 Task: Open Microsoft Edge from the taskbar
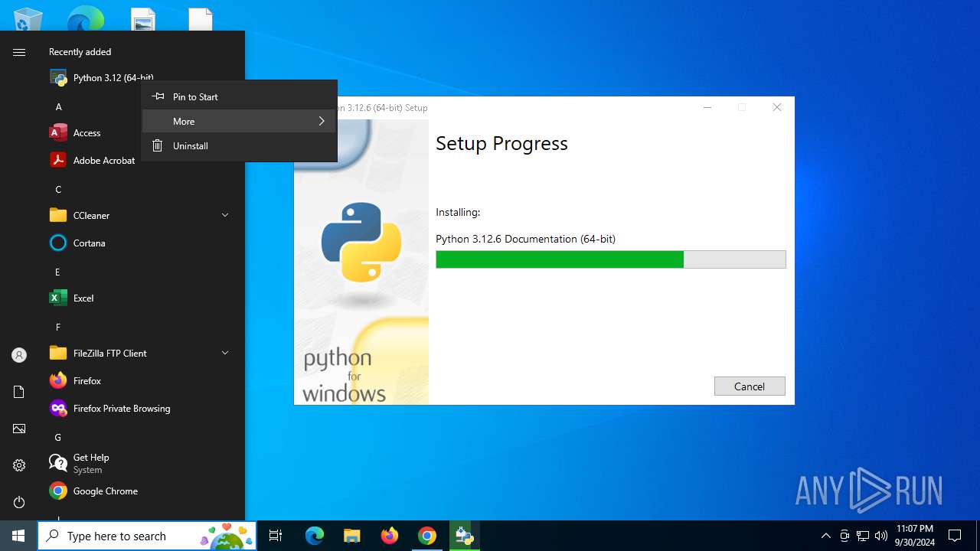point(315,536)
